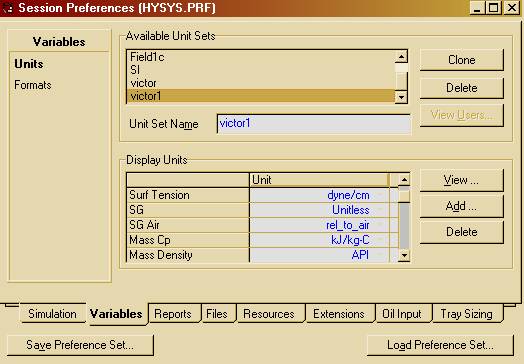The width and height of the screenshot is (524, 364).
Task: Open kJ/kg-C unit for Mass Cp
Action: [319, 240]
